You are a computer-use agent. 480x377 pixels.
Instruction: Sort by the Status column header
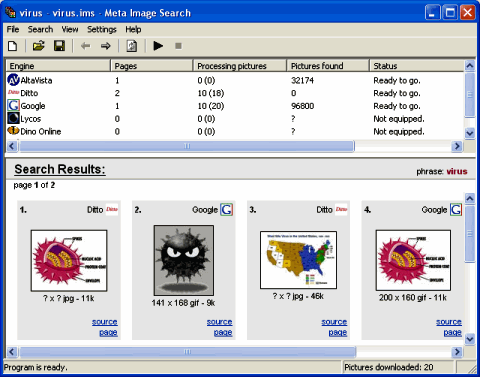coord(417,66)
